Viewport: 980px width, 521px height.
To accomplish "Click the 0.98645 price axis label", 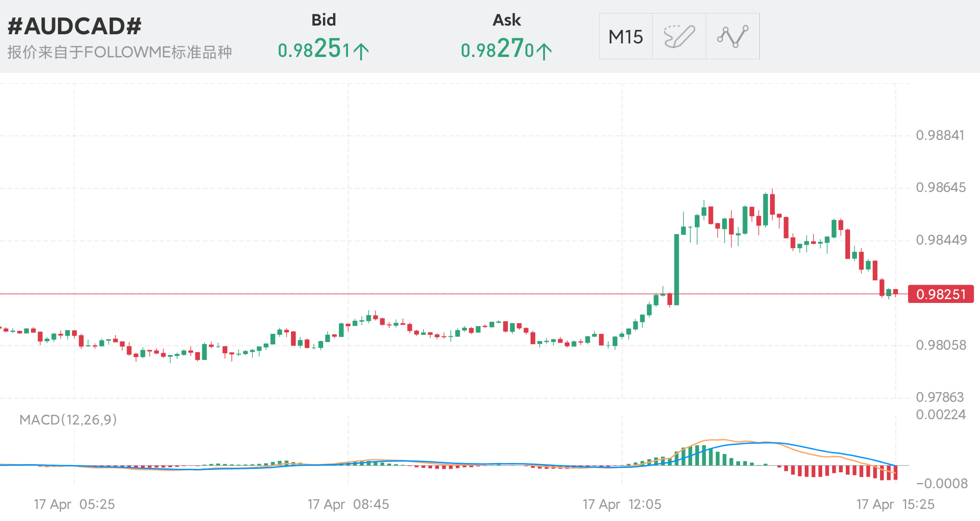I will point(940,187).
